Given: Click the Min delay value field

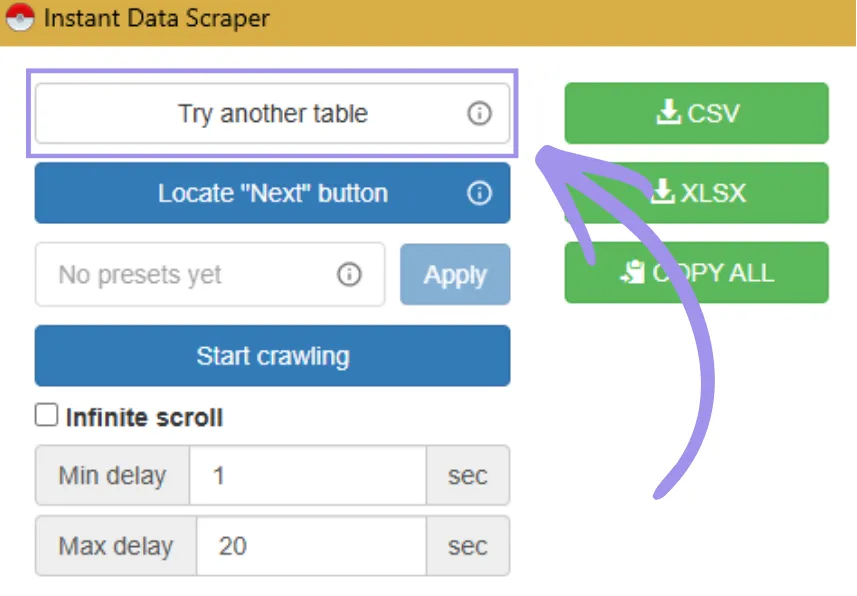Looking at the screenshot, I should coord(308,475).
